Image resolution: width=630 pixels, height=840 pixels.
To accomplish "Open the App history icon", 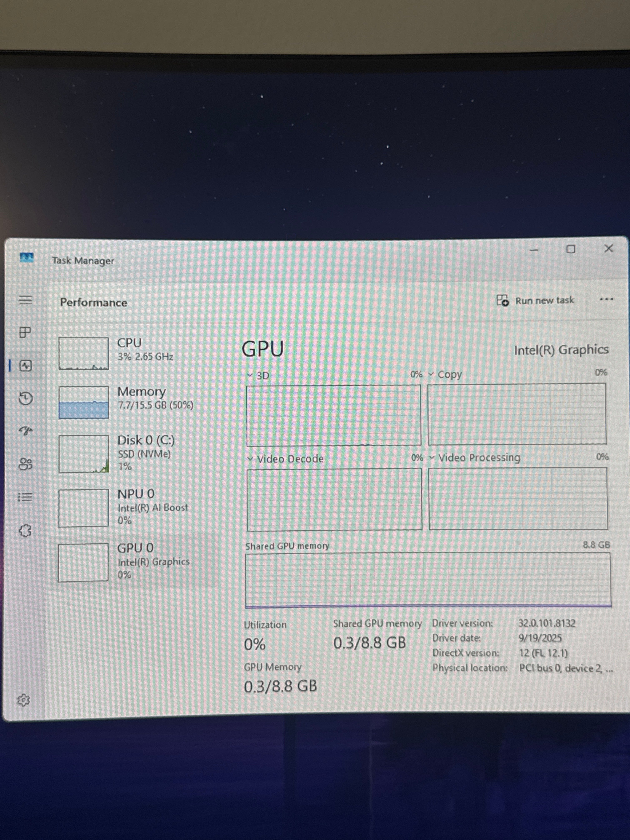I will pos(25,398).
